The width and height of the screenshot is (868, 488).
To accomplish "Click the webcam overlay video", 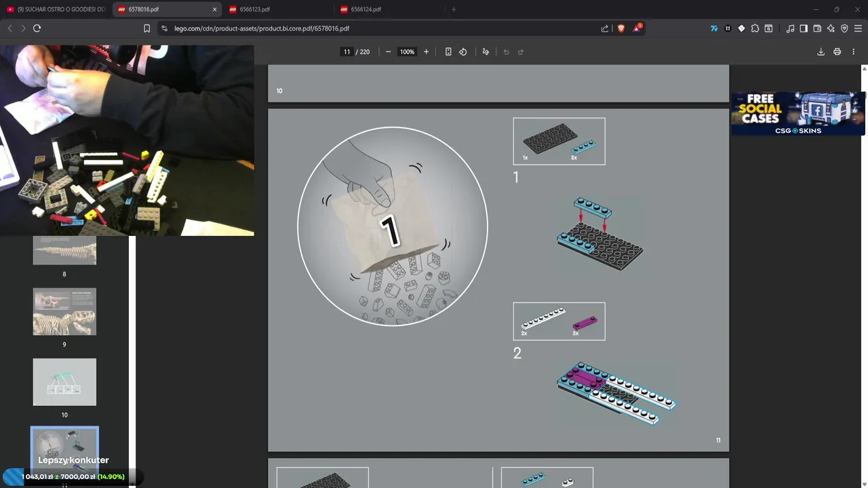I will pos(127,140).
